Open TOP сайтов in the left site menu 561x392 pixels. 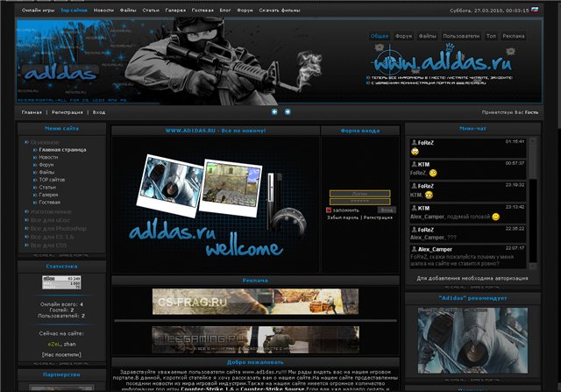click(x=52, y=180)
